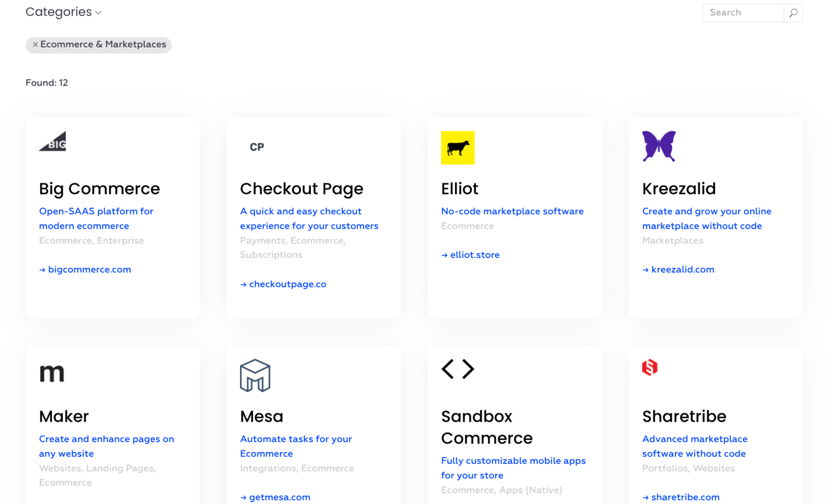
Task: Click 'Ecommerce, Apps (Native)' category text
Action: pyautogui.click(x=502, y=490)
